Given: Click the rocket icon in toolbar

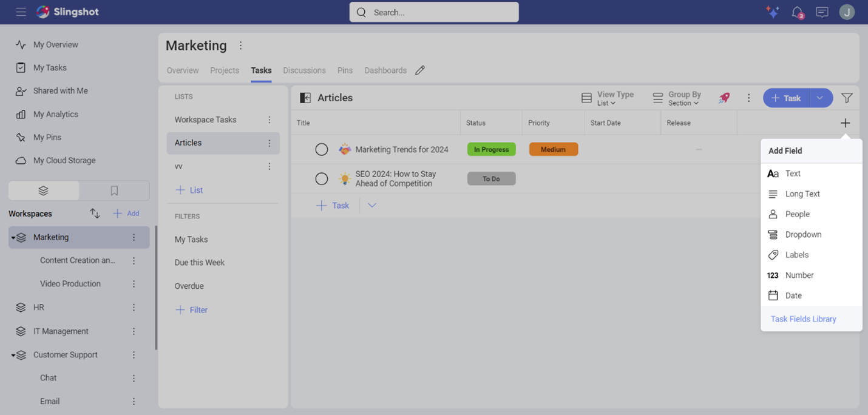Looking at the screenshot, I should click(x=724, y=98).
